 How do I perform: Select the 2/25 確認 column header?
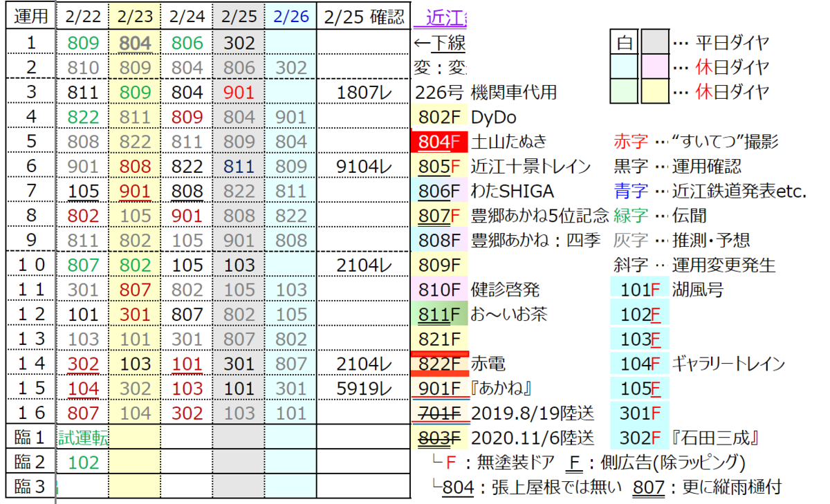363,17
